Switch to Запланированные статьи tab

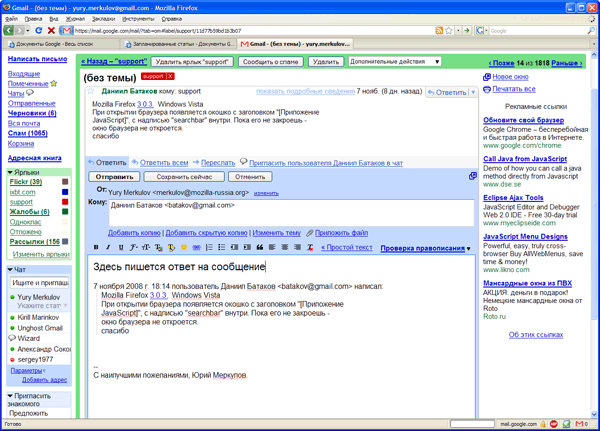coord(180,44)
